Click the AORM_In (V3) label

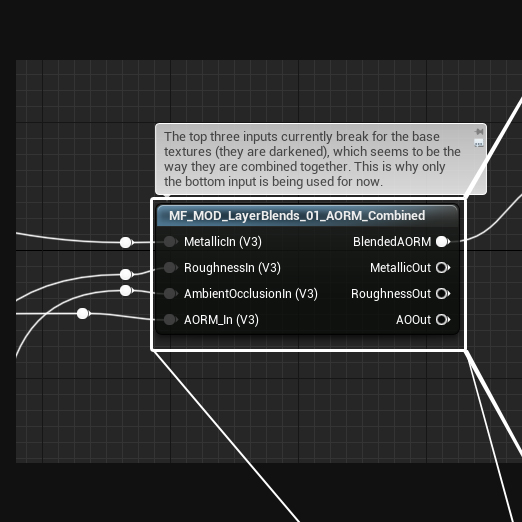point(221,320)
